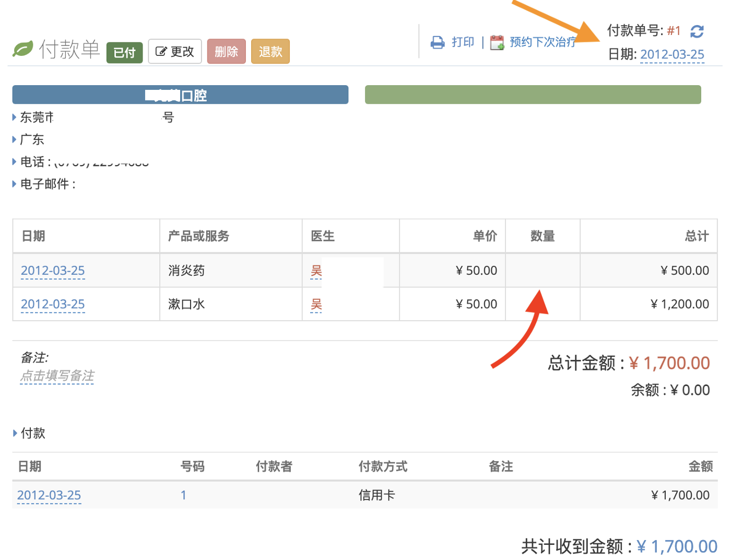Click the 付款单 page title

click(69, 50)
